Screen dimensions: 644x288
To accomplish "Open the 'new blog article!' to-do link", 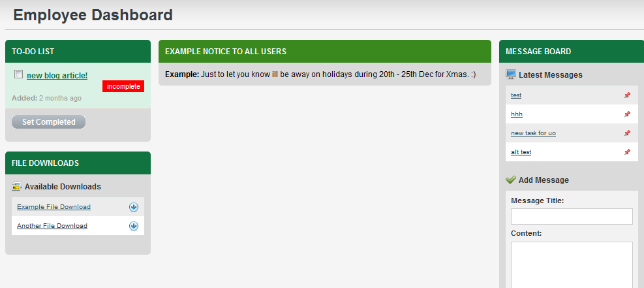I will (57, 76).
